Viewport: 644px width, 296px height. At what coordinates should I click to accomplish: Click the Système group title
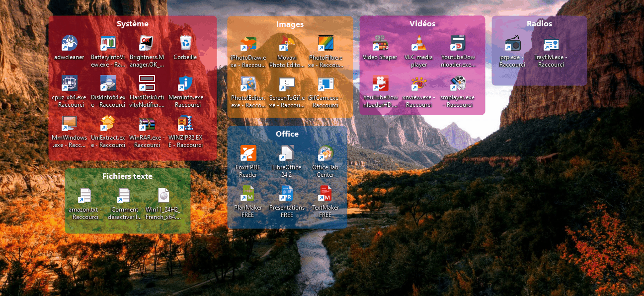coord(133,24)
